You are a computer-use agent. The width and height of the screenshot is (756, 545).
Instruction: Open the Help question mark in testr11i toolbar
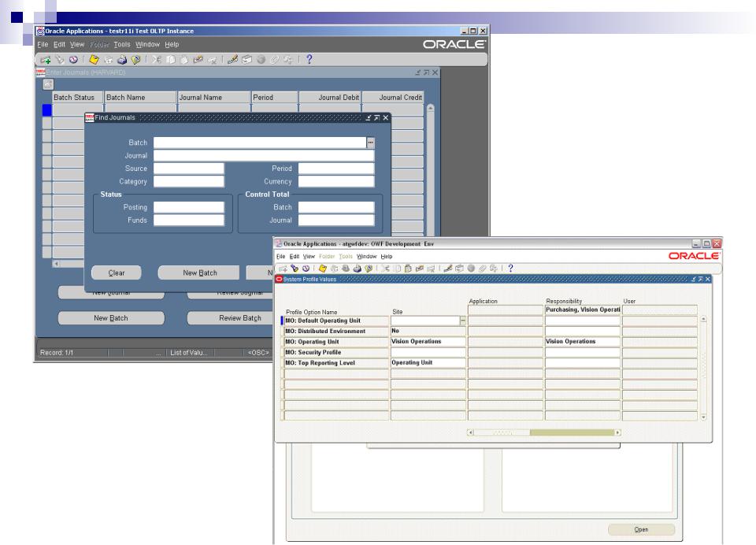click(309, 59)
